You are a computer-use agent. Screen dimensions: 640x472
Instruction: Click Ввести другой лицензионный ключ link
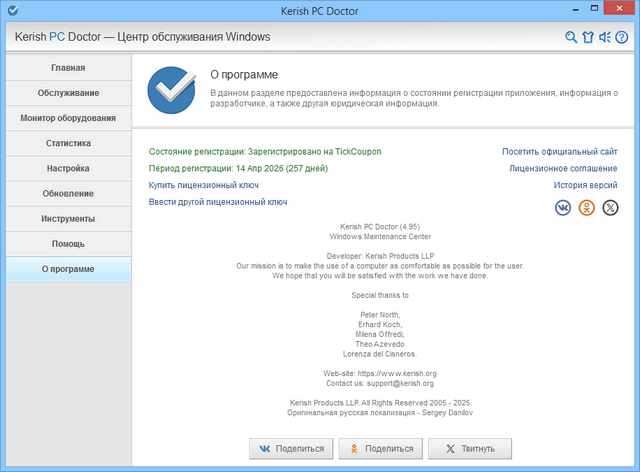[x=218, y=202]
